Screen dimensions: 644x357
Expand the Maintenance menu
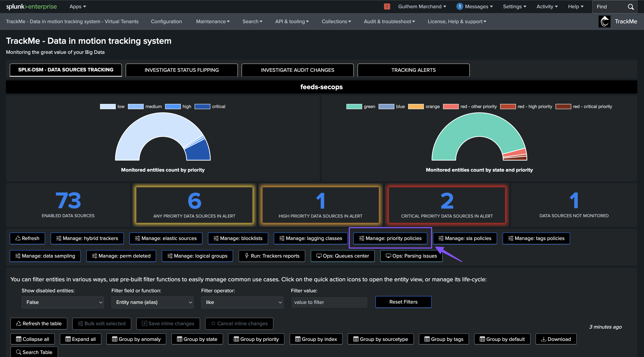pyautogui.click(x=213, y=21)
